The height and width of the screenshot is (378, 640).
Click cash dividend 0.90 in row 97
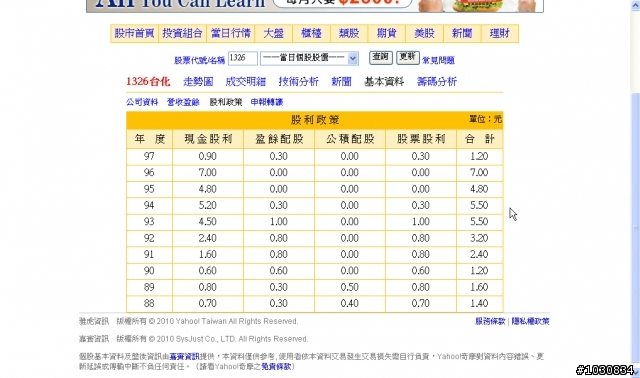pyautogui.click(x=208, y=156)
